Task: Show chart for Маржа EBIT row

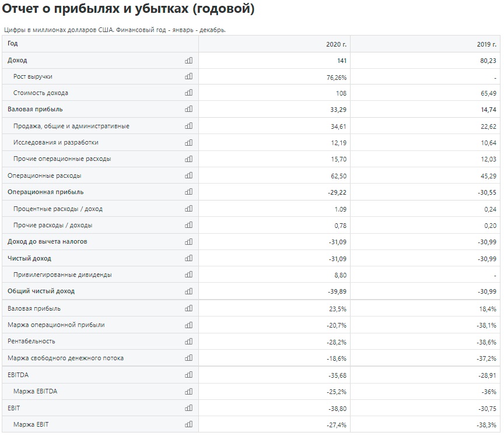Action: tap(188, 424)
